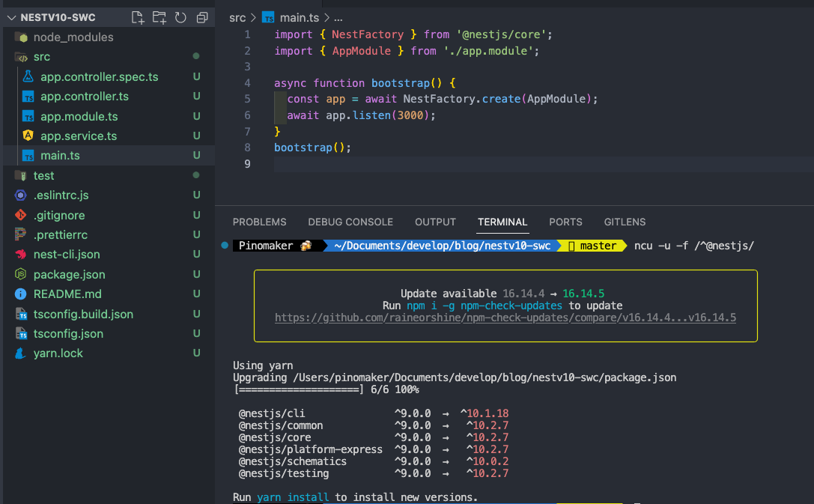Open .eslintrc.js file
The height and width of the screenshot is (504, 814).
pos(61,195)
